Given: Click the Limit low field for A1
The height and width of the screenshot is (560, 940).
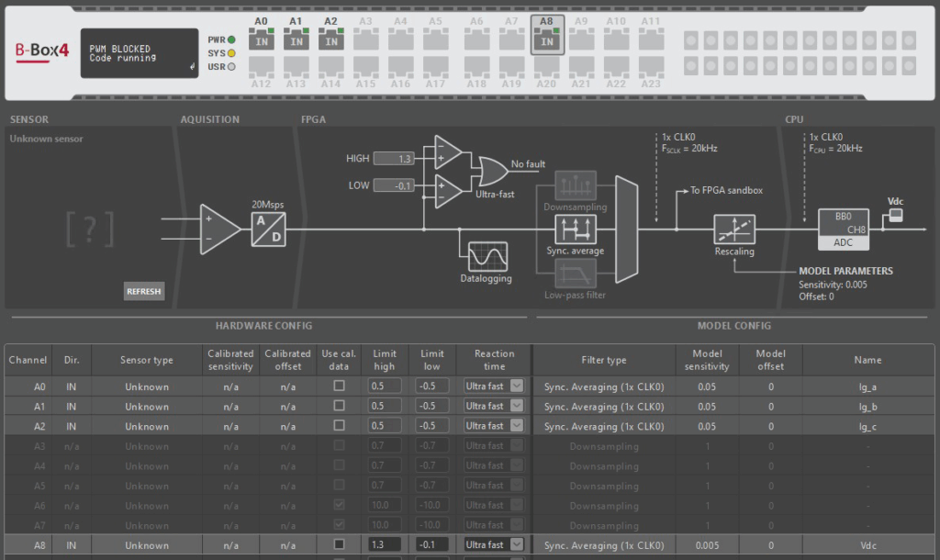Looking at the screenshot, I should (x=432, y=406).
